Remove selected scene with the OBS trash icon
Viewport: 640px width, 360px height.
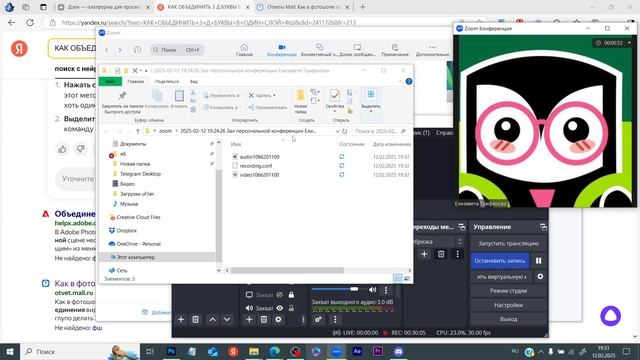(x=196, y=320)
